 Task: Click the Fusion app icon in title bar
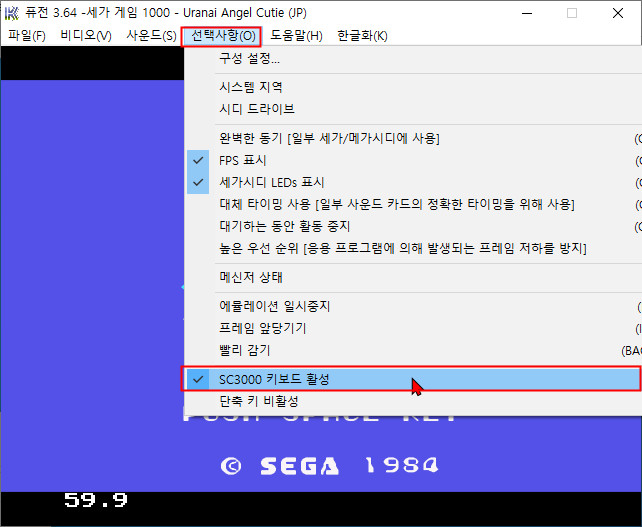[11, 13]
